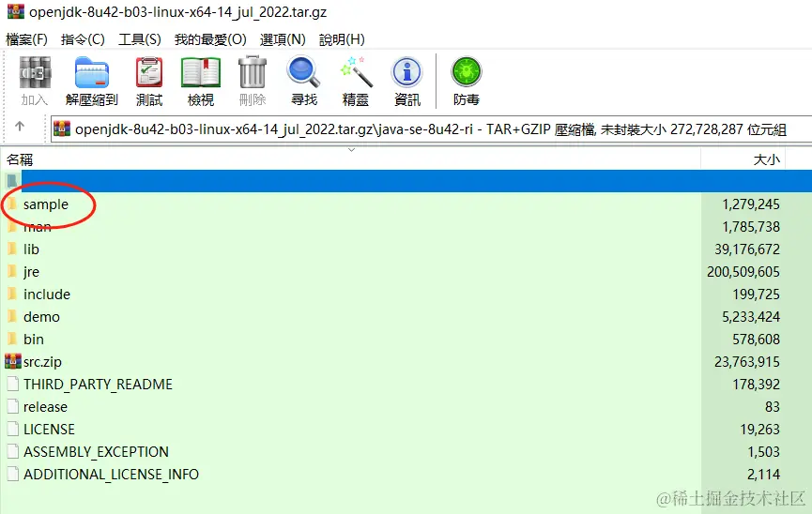Click the size value 578,608
Image resolution: width=812 pixels, height=514 pixels.
click(x=756, y=340)
